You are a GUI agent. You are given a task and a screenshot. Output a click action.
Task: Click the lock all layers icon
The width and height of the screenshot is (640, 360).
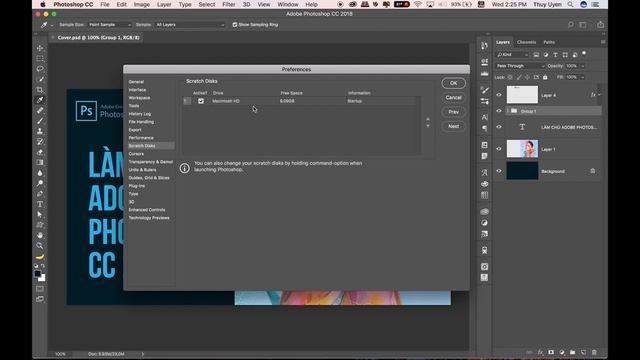[x=545, y=77]
